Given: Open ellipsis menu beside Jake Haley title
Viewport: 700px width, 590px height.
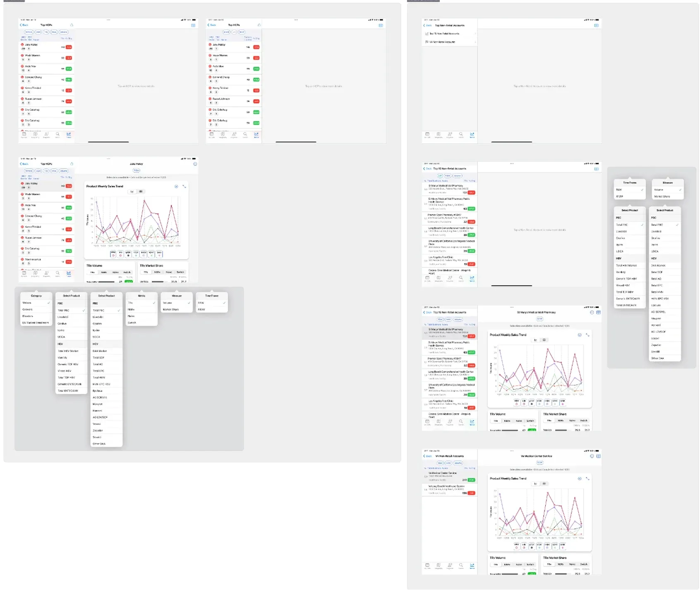Looking at the screenshot, I should 195,164.
